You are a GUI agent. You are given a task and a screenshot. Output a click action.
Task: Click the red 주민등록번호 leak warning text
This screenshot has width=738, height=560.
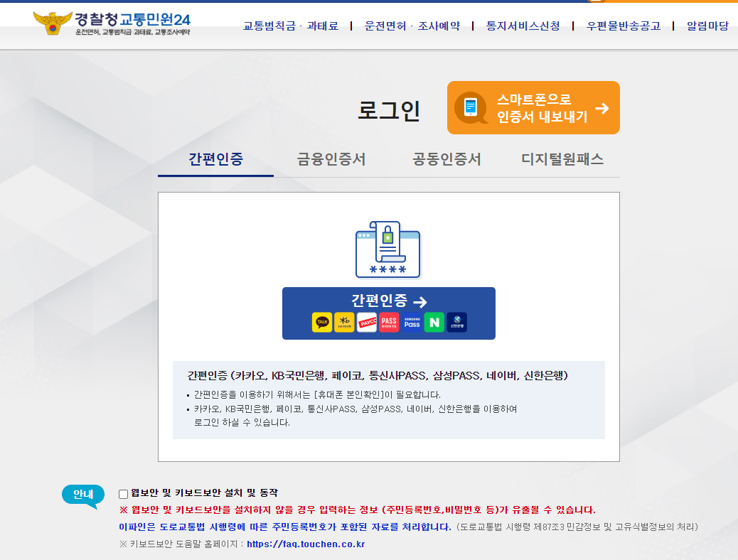(x=358, y=510)
